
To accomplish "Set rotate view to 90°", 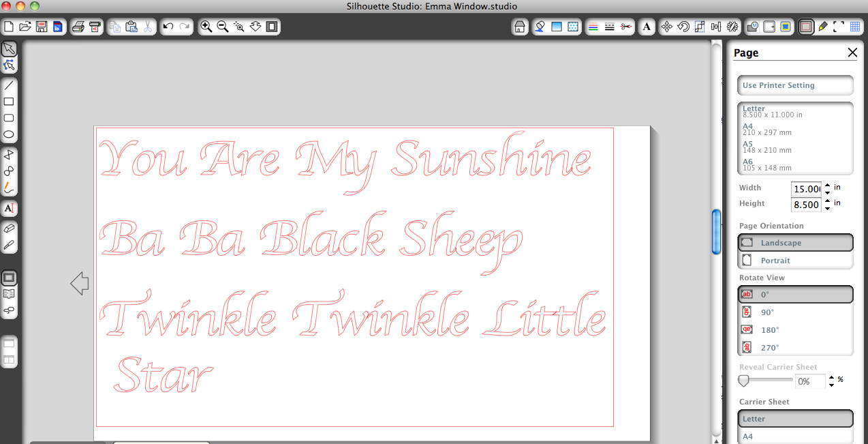I will 795,312.
